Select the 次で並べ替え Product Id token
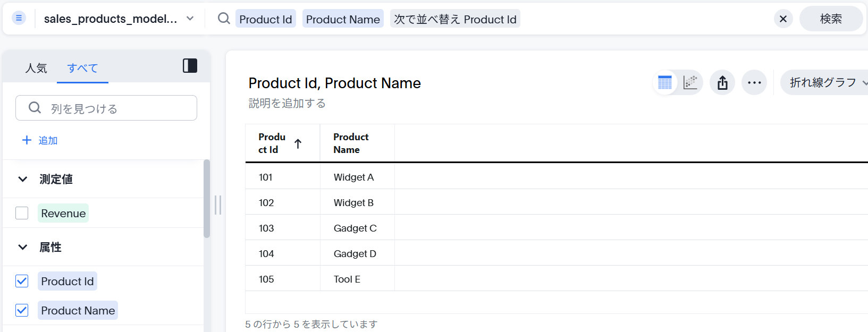Viewport: 868px width, 332px height. coord(455,19)
